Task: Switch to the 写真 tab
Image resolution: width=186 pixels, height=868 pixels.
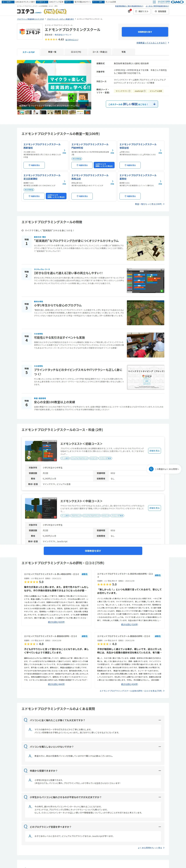Action: [x=124, y=52]
